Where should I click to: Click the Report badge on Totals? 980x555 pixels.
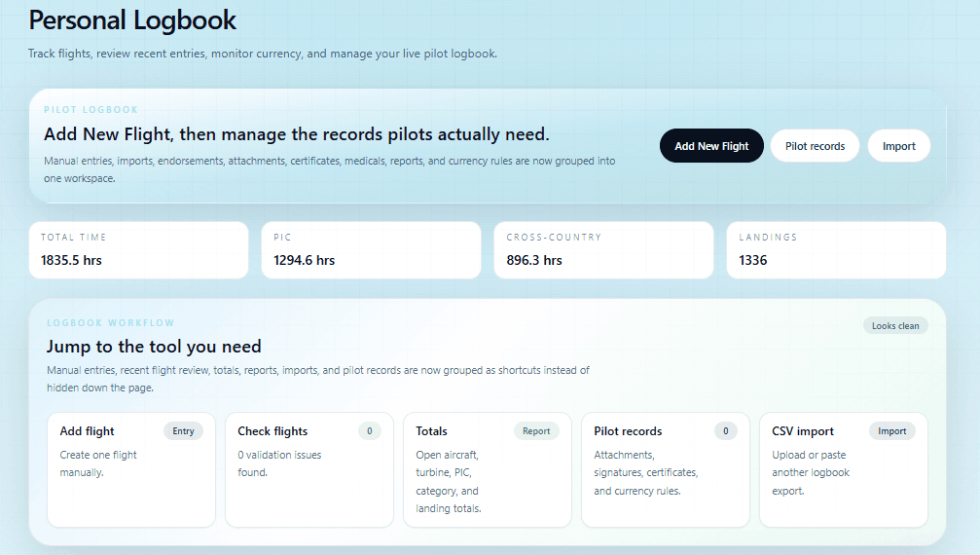pyautogui.click(x=536, y=431)
